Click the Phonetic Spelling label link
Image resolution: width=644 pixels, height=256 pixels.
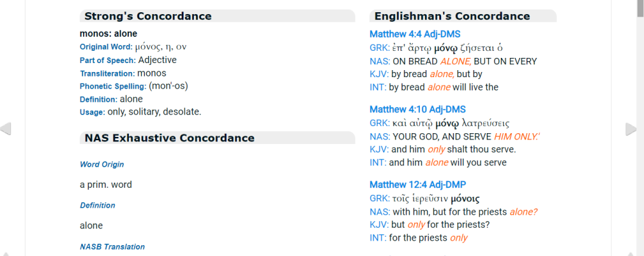pos(113,87)
